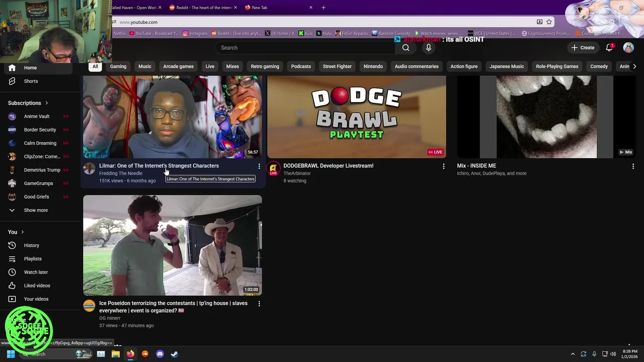Select the Action figure chip
The image size is (644, 362).
[x=464, y=66]
